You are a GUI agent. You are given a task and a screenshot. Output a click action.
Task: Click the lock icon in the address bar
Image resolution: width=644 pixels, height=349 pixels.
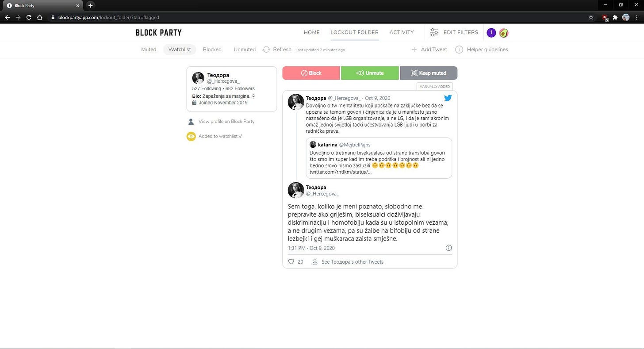[53, 17]
